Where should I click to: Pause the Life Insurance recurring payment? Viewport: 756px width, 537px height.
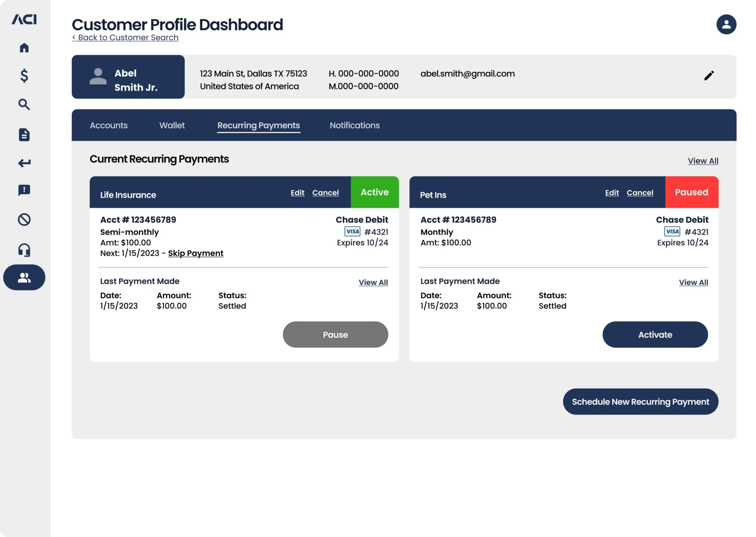(x=335, y=334)
